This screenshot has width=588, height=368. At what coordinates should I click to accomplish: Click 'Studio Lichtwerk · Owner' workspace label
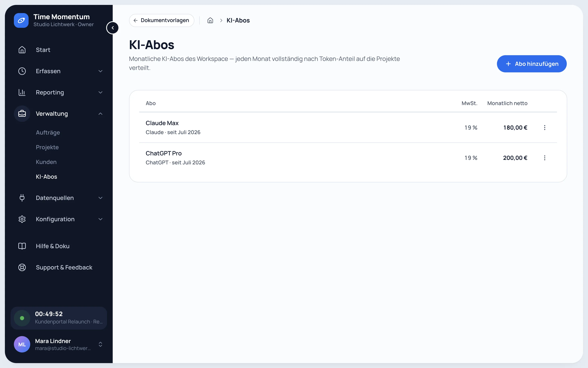click(64, 24)
